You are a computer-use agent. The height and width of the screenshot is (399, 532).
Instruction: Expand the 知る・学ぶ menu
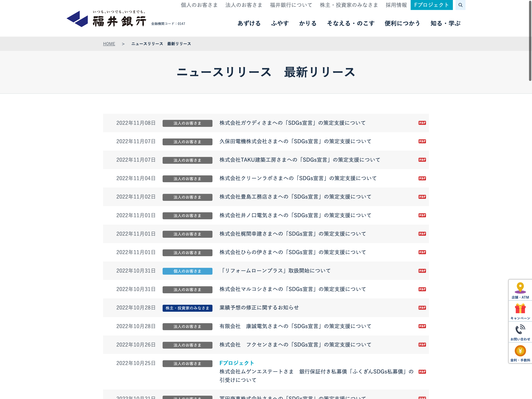(445, 23)
